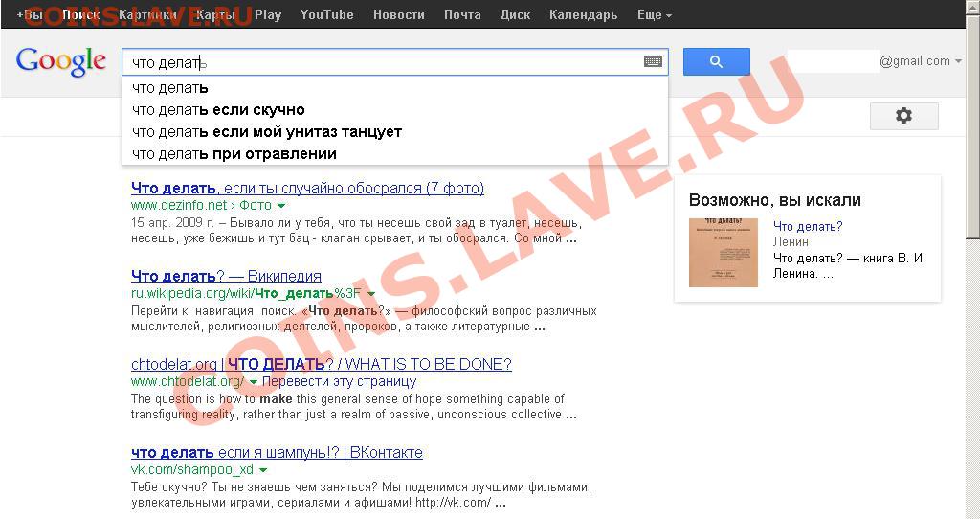Expand the gmail.com account dropdown arrow

pyautogui.click(x=958, y=61)
